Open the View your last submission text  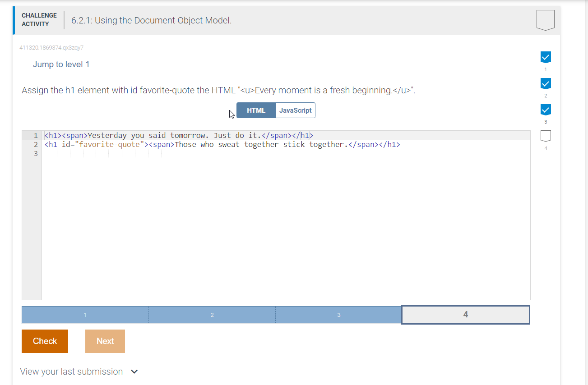point(71,371)
